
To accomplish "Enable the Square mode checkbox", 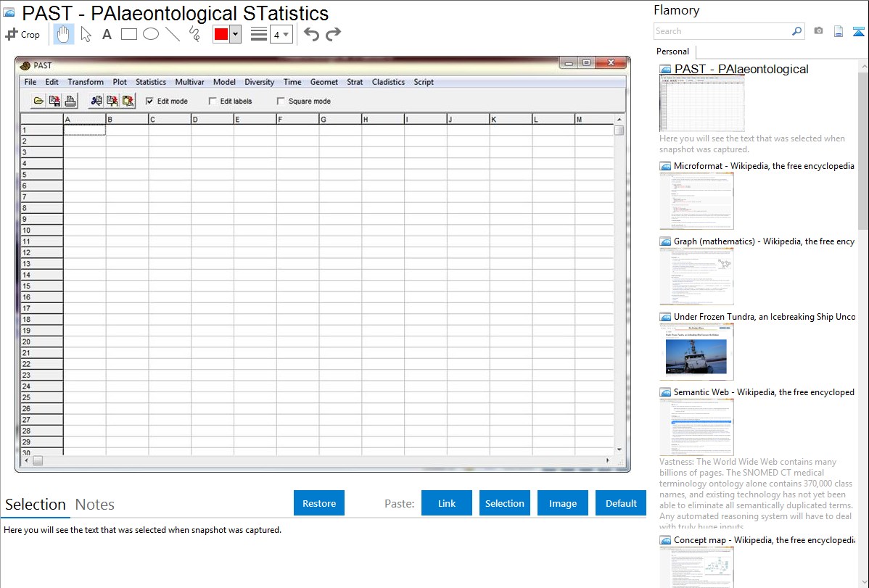I will [x=281, y=102].
